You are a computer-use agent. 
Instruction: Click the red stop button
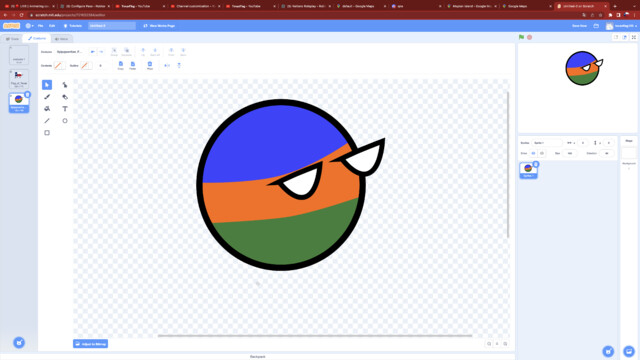pyautogui.click(x=529, y=37)
